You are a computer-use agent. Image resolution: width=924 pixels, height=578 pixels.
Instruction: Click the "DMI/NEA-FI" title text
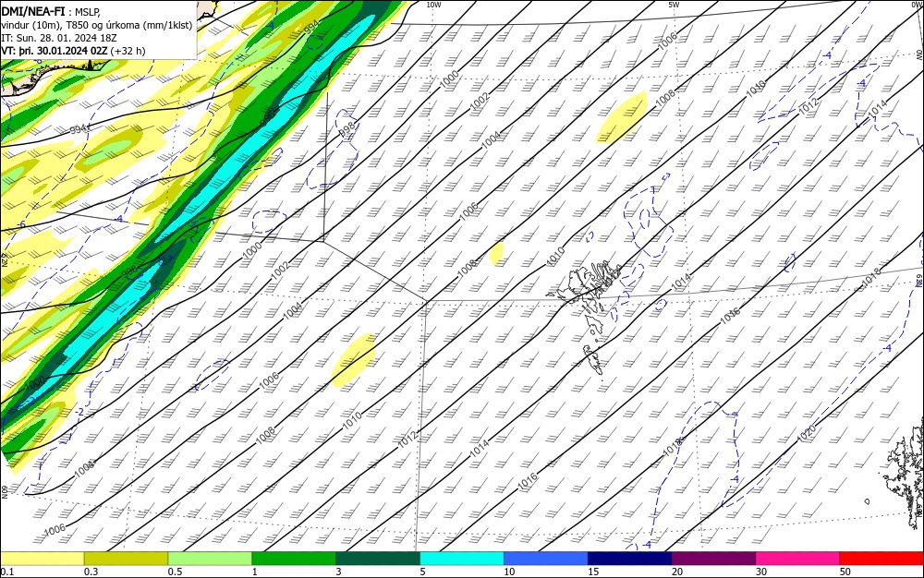click(33, 10)
